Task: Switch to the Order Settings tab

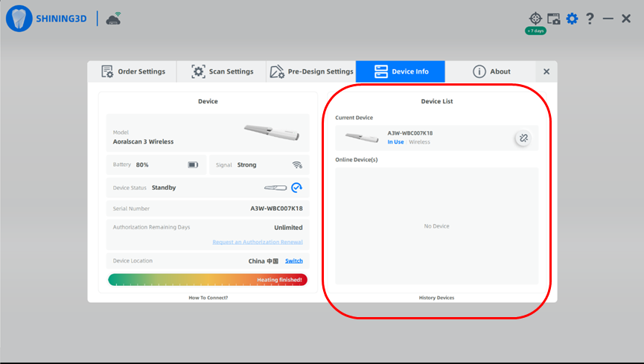Action: pos(133,71)
